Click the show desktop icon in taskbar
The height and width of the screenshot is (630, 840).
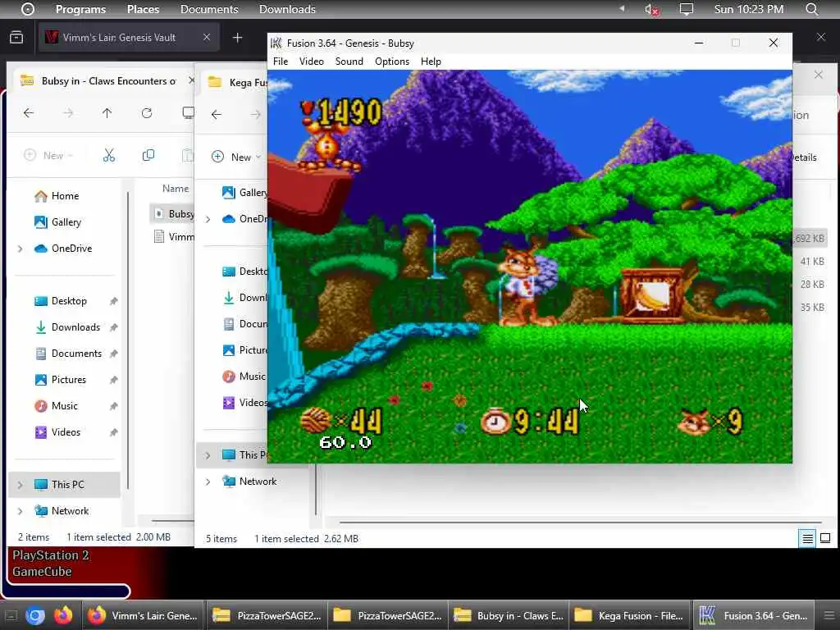point(11,616)
